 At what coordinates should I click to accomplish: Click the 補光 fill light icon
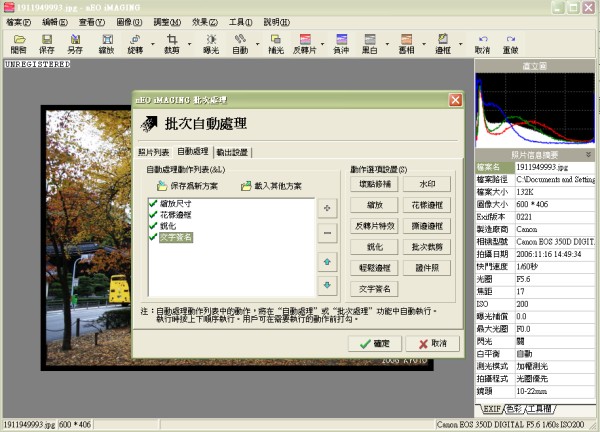(x=276, y=44)
